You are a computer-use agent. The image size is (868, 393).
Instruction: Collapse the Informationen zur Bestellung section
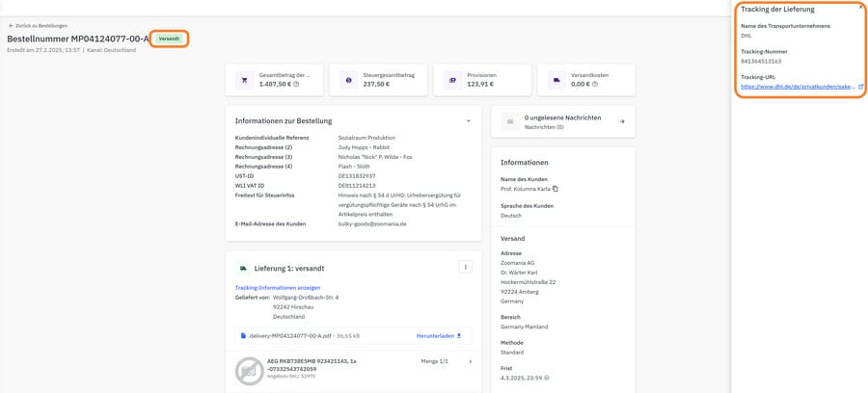coord(468,121)
